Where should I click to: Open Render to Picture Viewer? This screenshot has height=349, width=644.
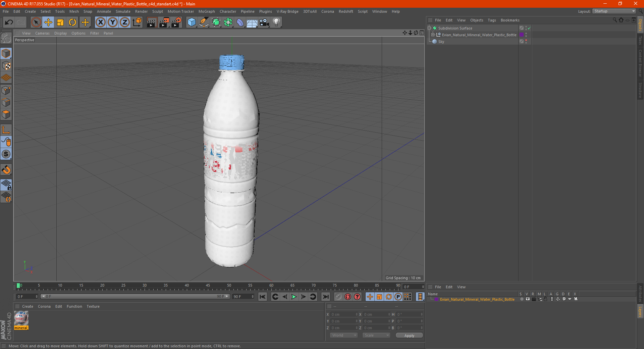tap(164, 22)
